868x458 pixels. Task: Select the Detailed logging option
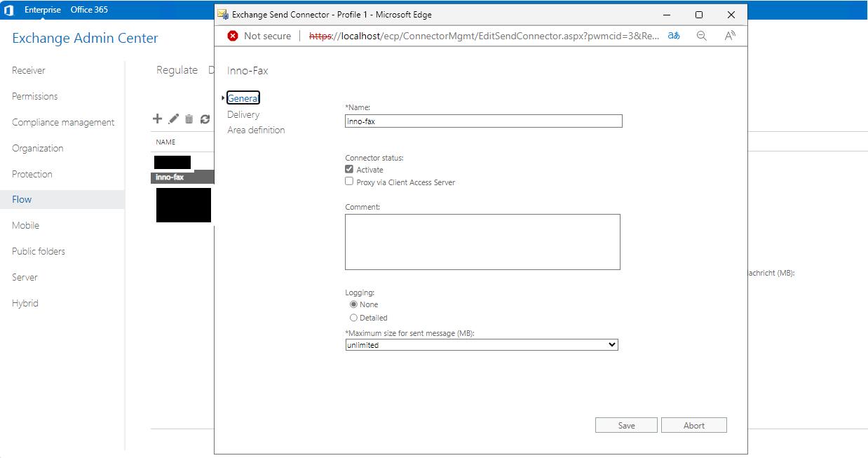click(x=353, y=318)
